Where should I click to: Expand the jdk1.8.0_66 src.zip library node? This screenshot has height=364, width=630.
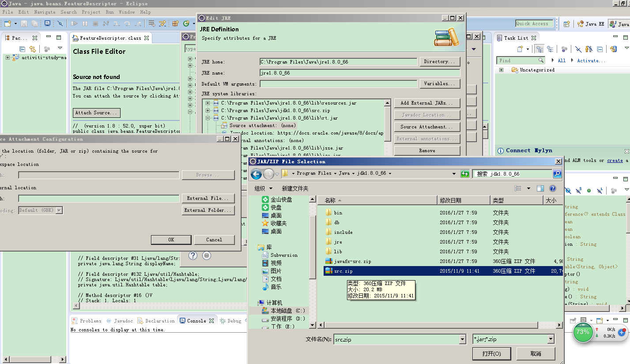207,111
